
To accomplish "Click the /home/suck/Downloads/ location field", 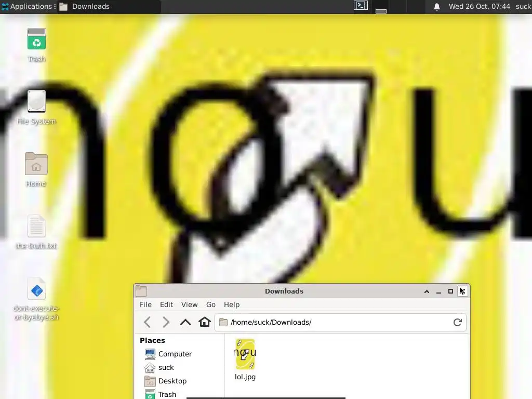I will tap(340, 322).
